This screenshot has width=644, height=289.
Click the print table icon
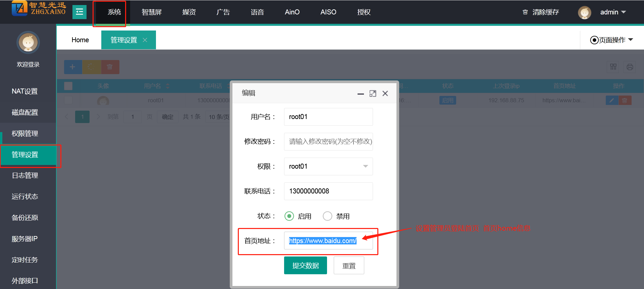630,67
